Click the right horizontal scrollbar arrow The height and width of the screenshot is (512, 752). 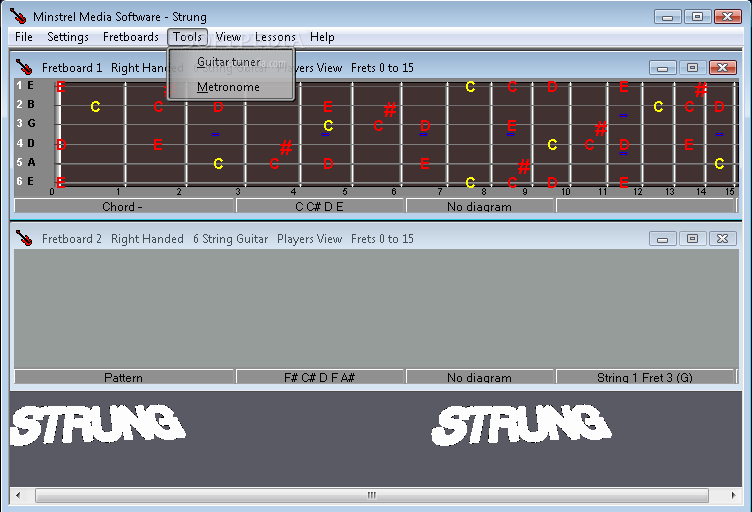pos(733,495)
